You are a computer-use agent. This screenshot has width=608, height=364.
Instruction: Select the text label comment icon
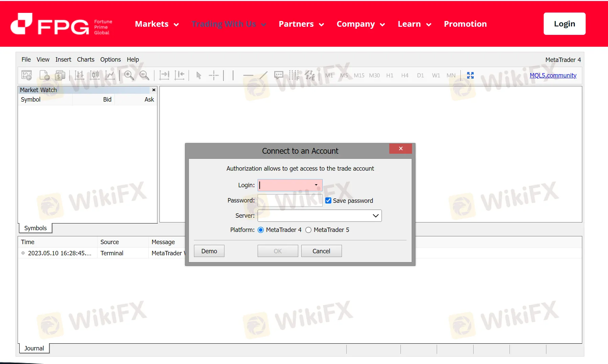[279, 75]
